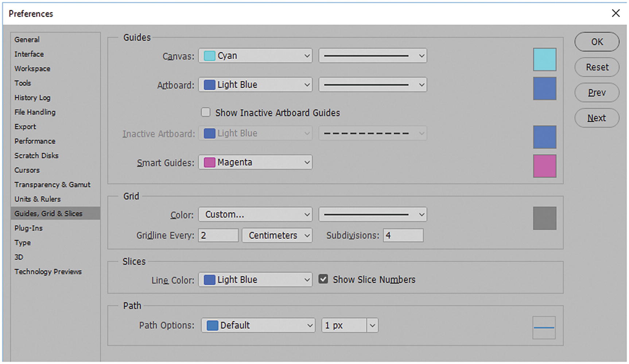Image resolution: width=629 pixels, height=364 pixels.
Task: Open the Centimeters unit dropdown
Action: [277, 235]
